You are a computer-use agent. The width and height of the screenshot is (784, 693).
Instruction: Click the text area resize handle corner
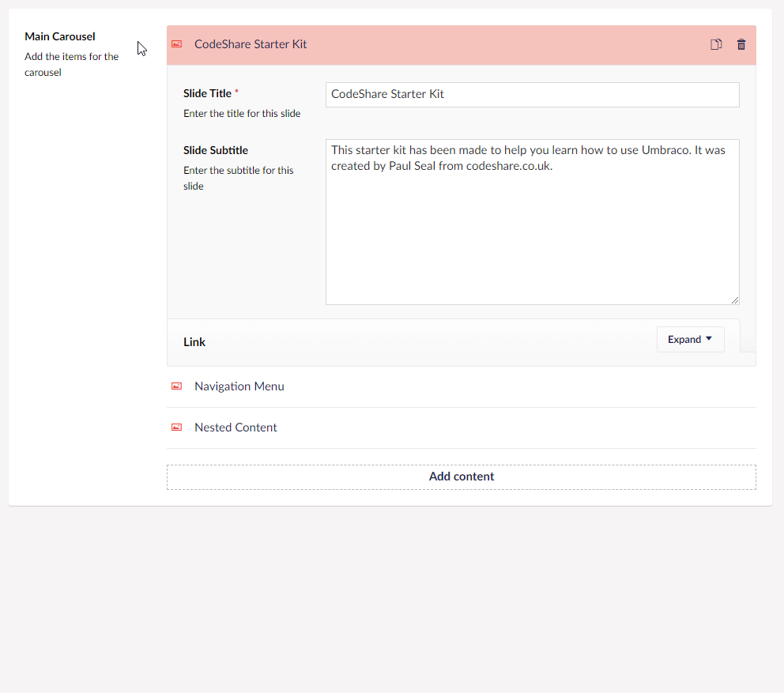[734, 300]
